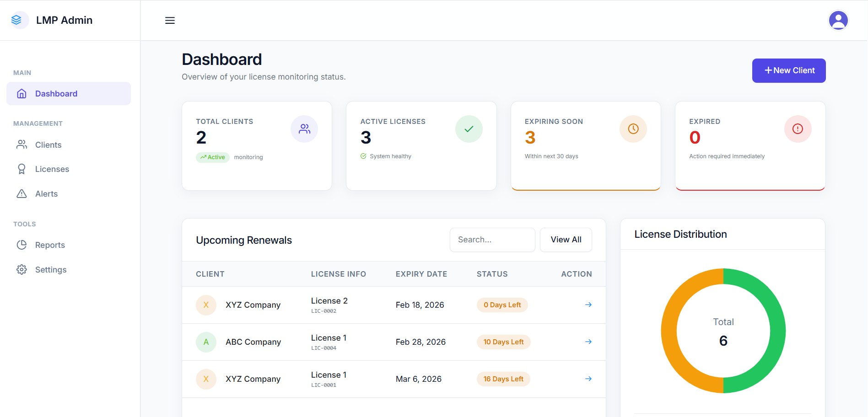Click the Licenses badge icon in sidebar

(x=22, y=169)
